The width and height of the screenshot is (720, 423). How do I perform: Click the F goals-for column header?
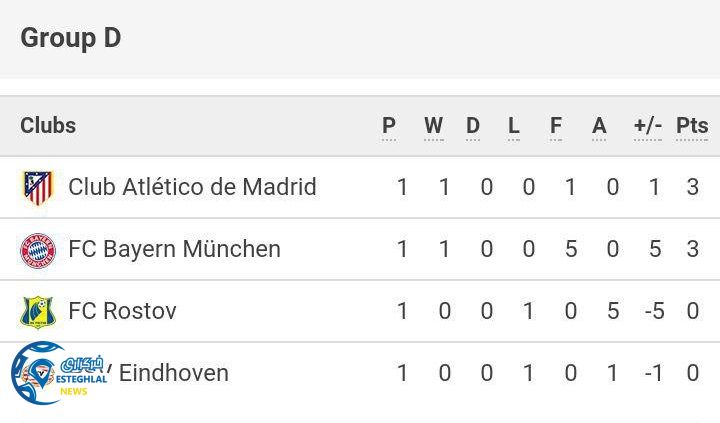pyautogui.click(x=556, y=126)
